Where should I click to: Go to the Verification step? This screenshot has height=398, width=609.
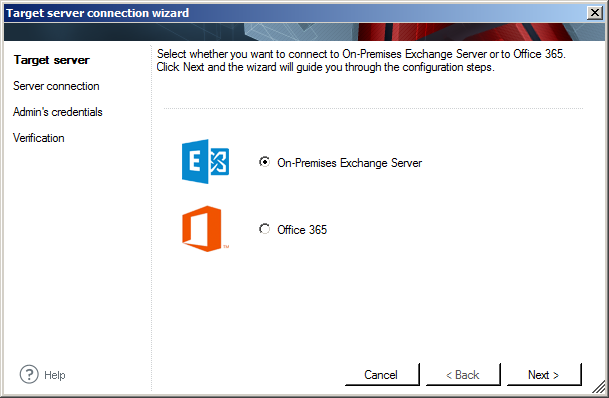coord(39,138)
